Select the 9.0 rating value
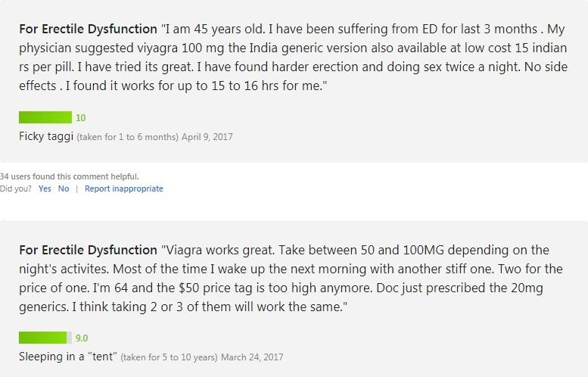This screenshot has height=377, width=588. (82, 338)
